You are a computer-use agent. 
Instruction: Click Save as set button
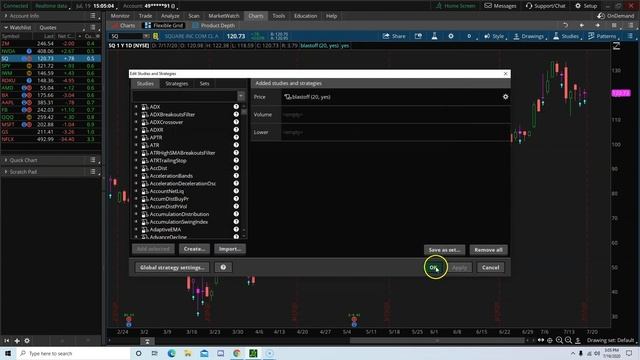click(x=444, y=250)
